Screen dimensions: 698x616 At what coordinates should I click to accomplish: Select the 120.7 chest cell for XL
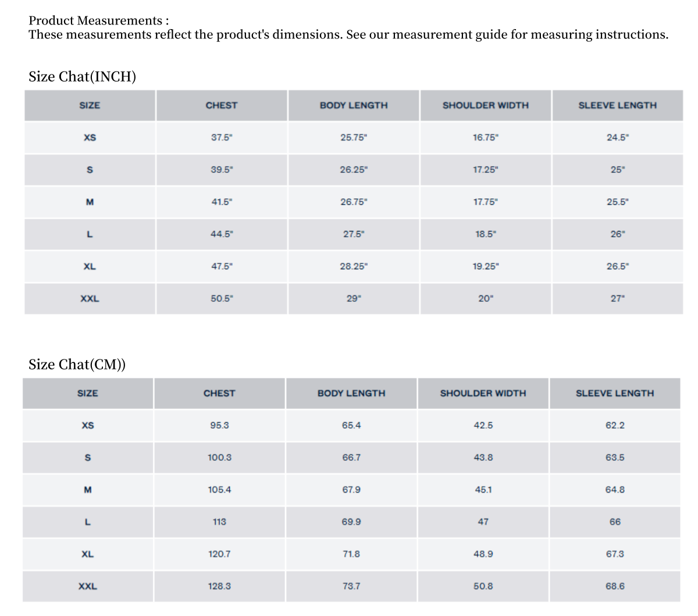(x=219, y=554)
